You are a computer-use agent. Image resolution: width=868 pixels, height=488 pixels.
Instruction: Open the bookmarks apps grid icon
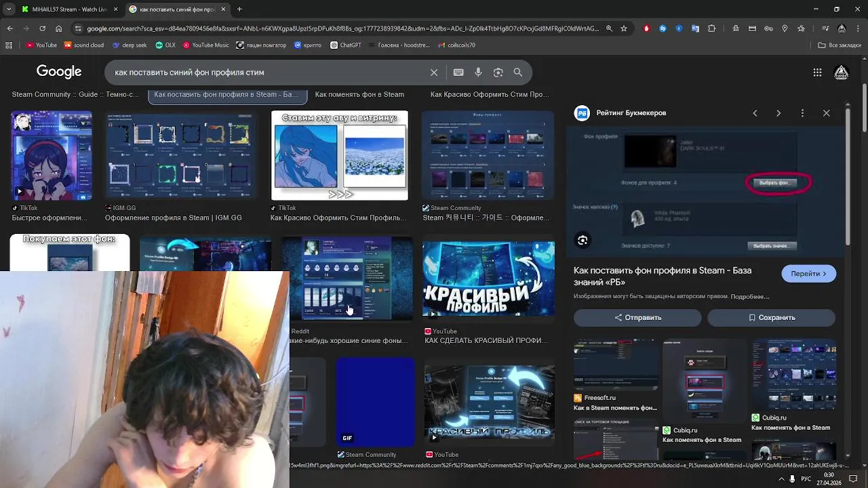coord(9,45)
